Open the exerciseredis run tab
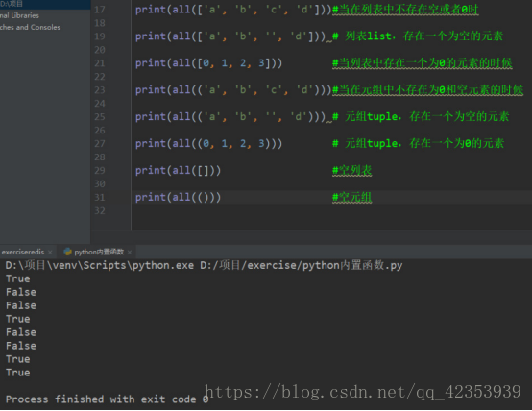532x411 pixels. click(x=23, y=252)
